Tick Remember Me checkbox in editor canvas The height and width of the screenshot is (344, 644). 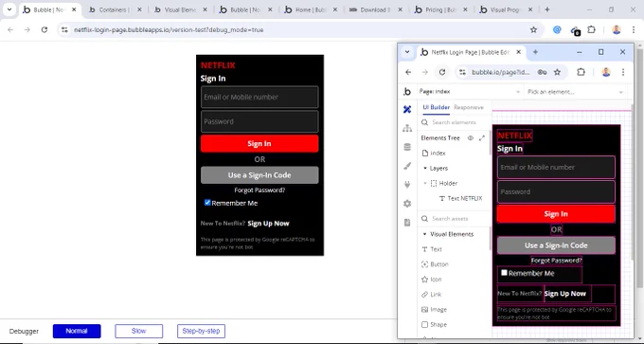(x=504, y=273)
